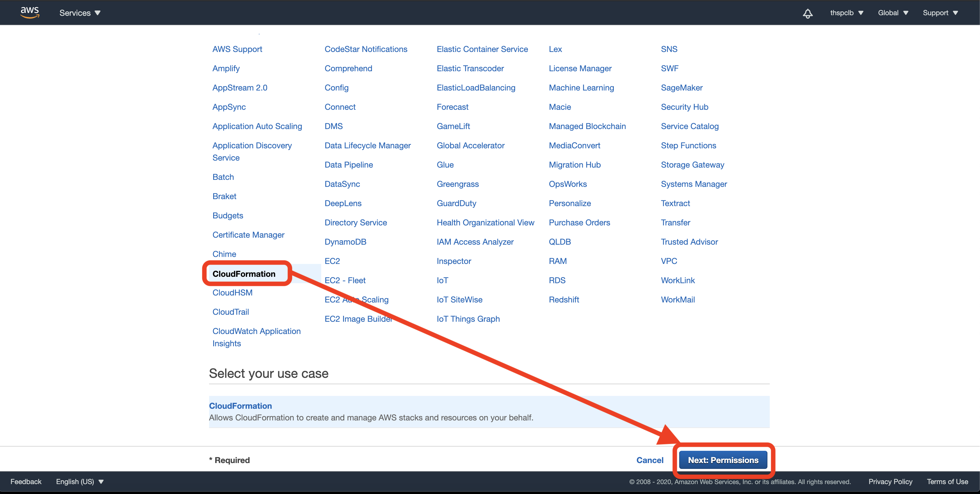Select the EC2 service
Image resolution: width=980 pixels, height=494 pixels.
click(x=332, y=261)
